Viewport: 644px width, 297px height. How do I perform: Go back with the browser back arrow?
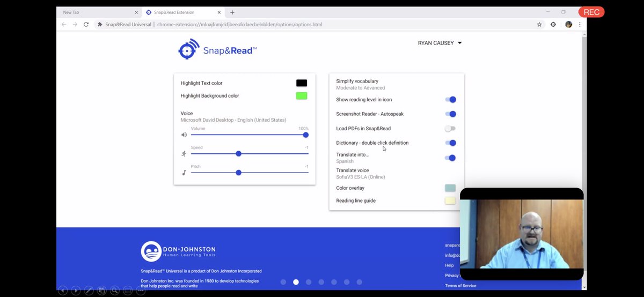coord(64,24)
